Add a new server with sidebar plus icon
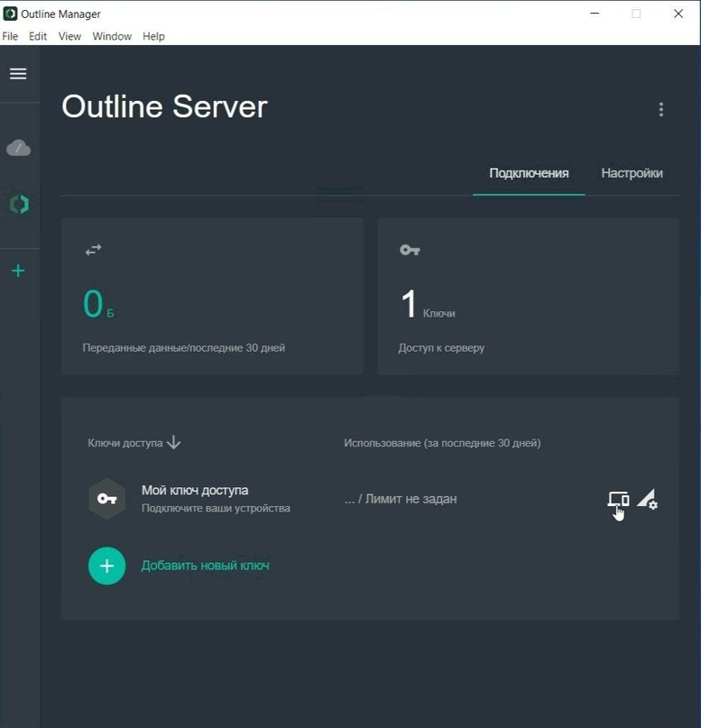The image size is (701, 728). click(18, 271)
